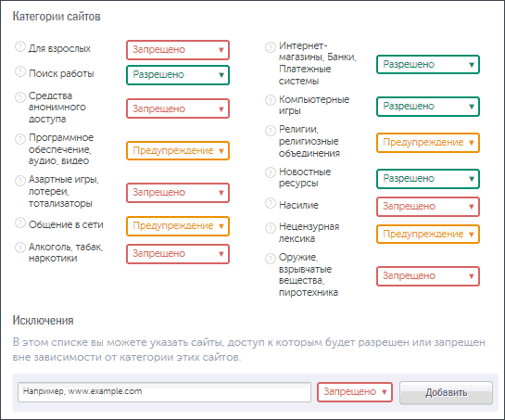Open Оружие, взрывчатые вещества Запрещено dropdown
The width and height of the screenshot is (505, 420).
coord(428,276)
